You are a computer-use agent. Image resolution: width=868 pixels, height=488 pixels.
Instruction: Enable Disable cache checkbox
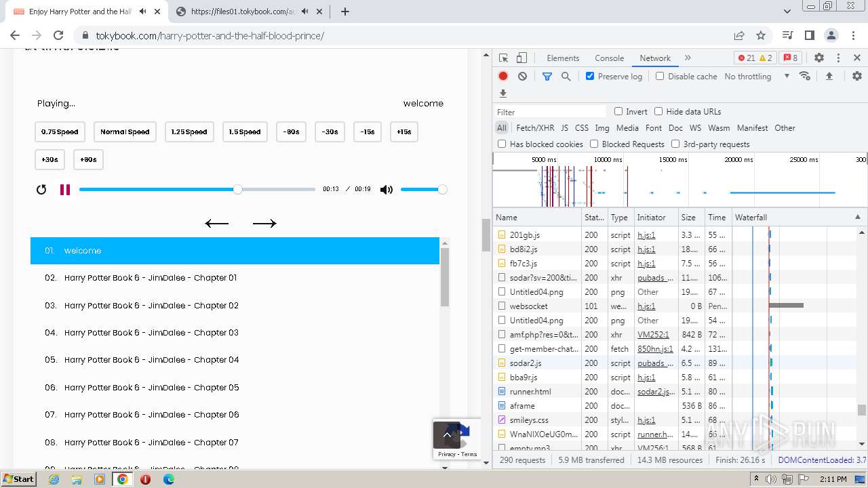pyautogui.click(x=660, y=77)
